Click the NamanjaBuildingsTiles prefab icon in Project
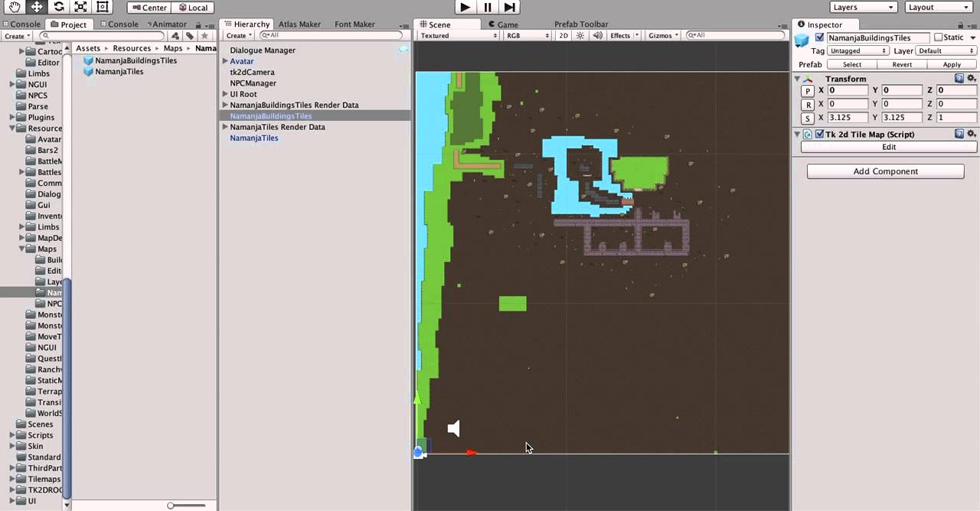 point(88,60)
